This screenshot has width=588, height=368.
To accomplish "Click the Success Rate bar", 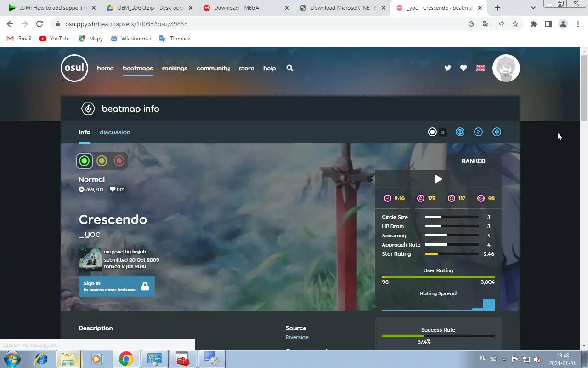I will pos(438,336).
